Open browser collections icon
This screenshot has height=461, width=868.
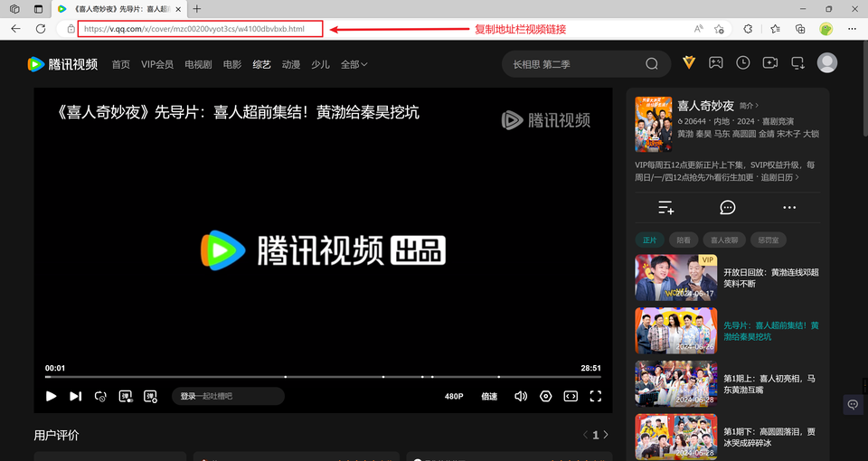(x=800, y=29)
